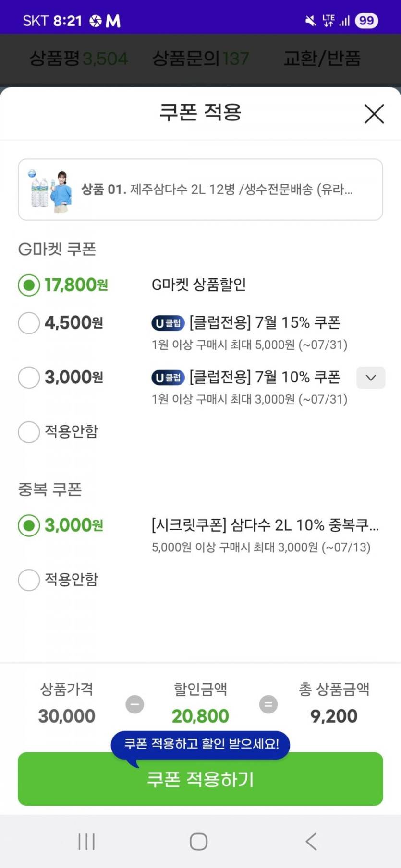Open the 교환/반품 tab

pyautogui.click(x=322, y=59)
